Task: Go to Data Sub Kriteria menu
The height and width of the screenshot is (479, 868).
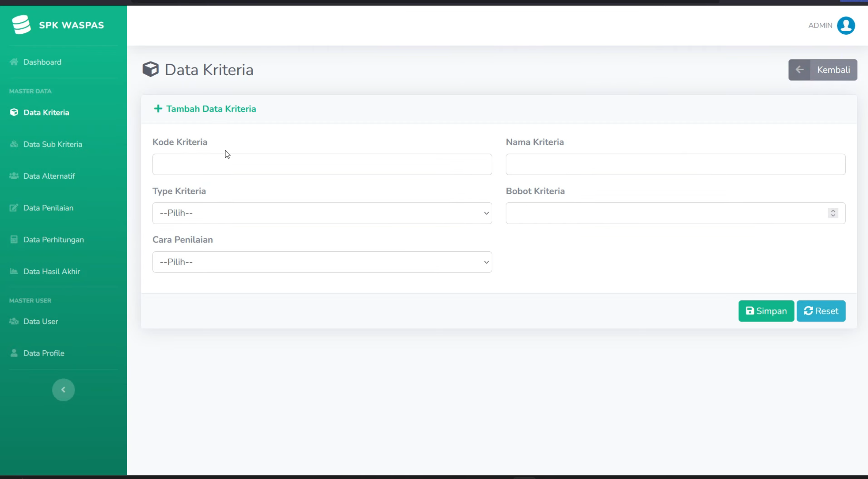Action: (x=53, y=144)
